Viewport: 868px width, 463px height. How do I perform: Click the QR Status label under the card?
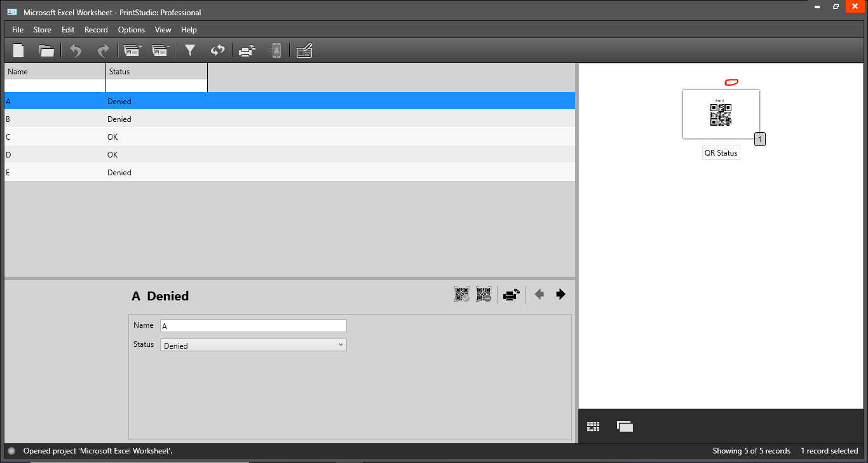(x=721, y=152)
